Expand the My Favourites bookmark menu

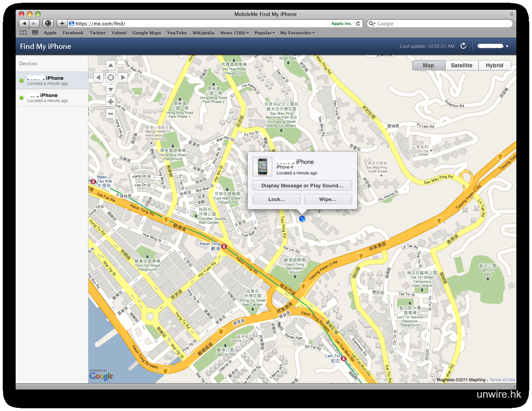tap(297, 33)
